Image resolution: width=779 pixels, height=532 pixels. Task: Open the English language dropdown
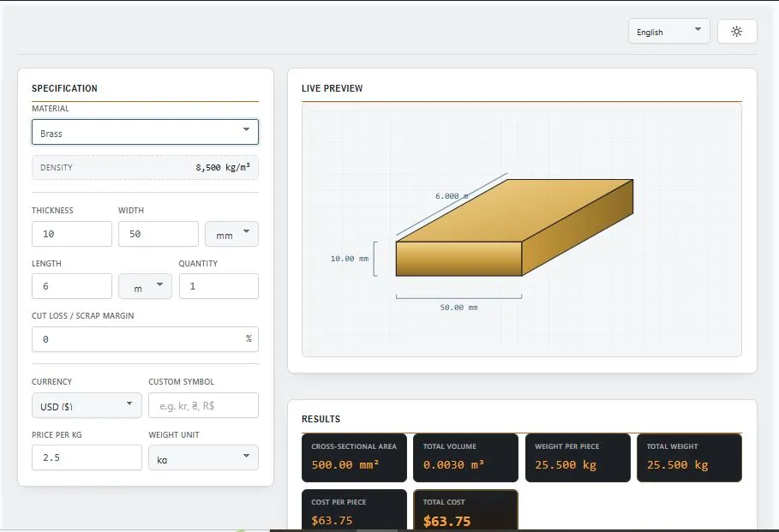point(668,32)
